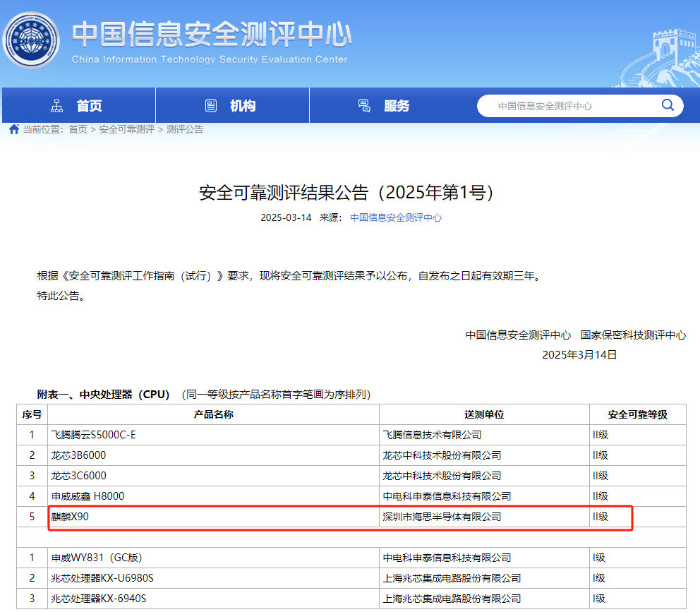
Task: Select the 特此公告 paragraph line
Action: point(61,296)
